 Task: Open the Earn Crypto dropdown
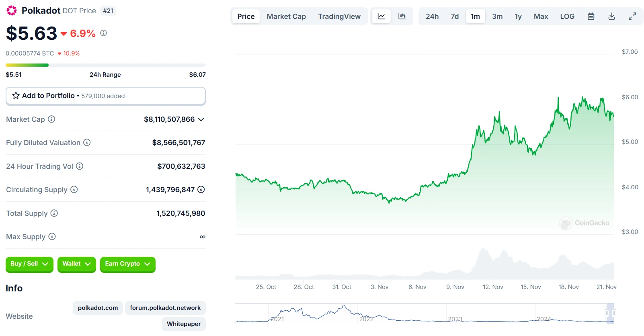tap(127, 264)
